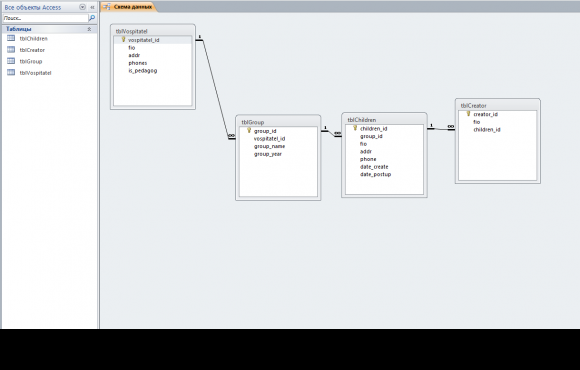Viewport: 580px width, 370px height.
Task: Click the key icon next to creator_id
Action: click(x=468, y=114)
